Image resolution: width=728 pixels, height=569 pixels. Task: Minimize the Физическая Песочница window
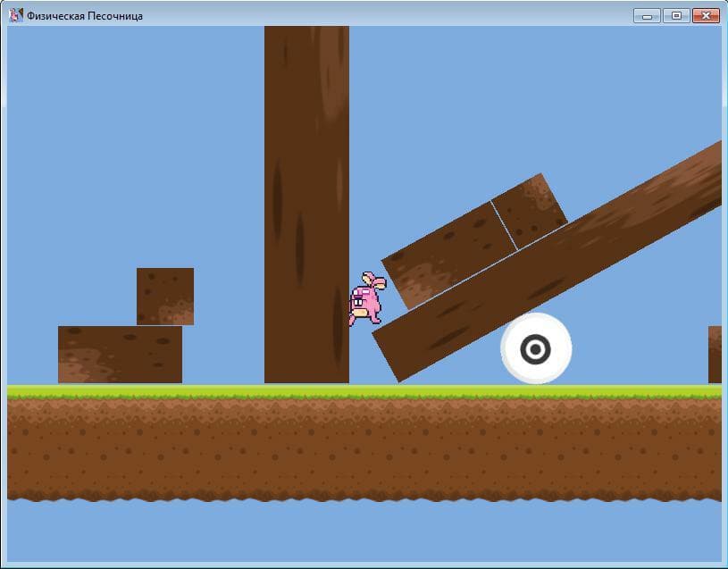click(647, 16)
